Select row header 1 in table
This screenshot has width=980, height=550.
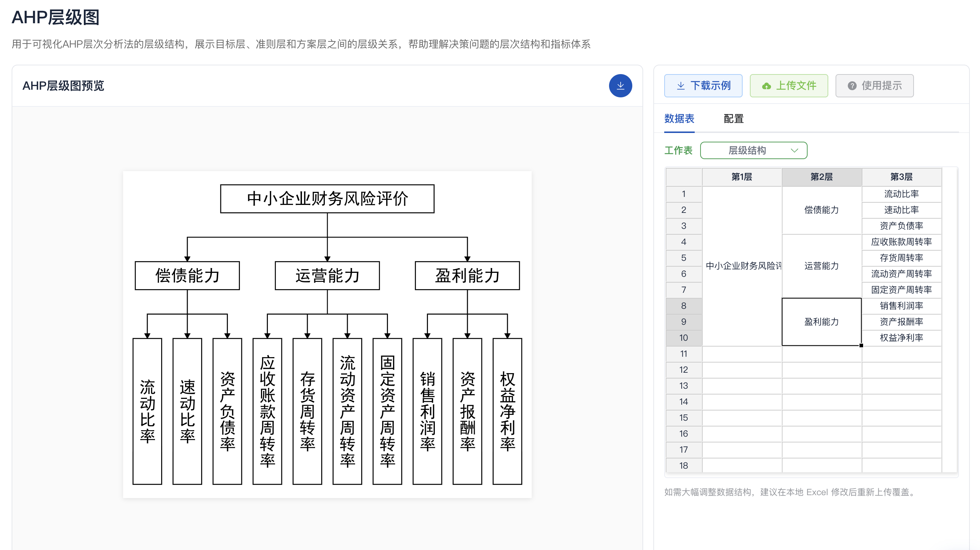pos(684,194)
